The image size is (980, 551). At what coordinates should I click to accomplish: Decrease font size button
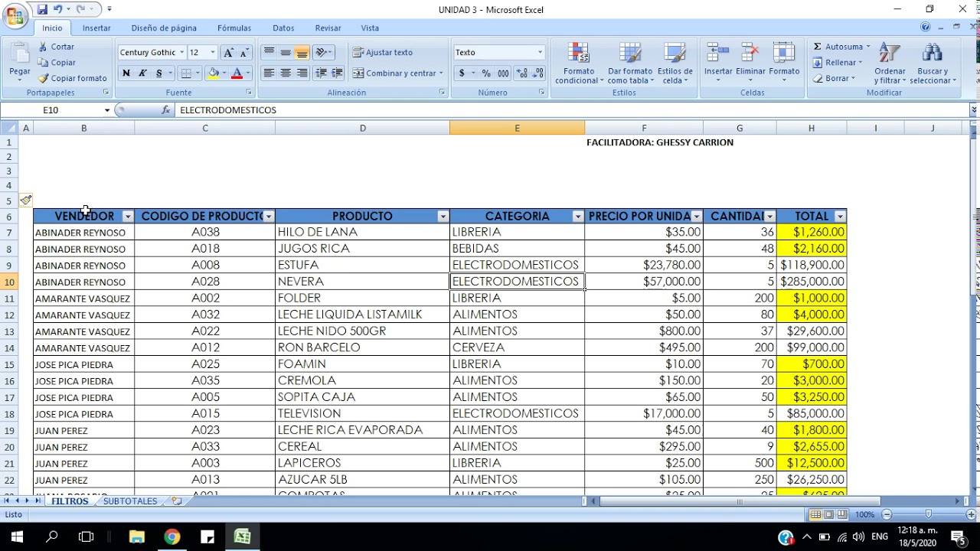243,52
